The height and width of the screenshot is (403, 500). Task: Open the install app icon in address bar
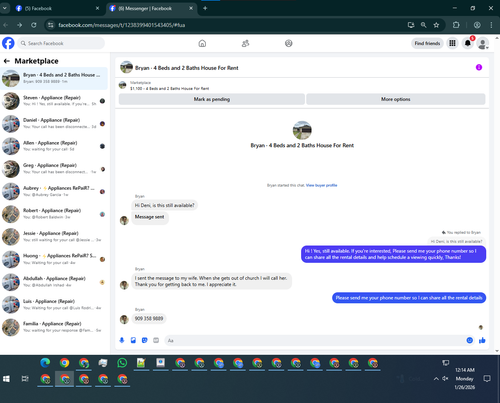pos(411,25)
